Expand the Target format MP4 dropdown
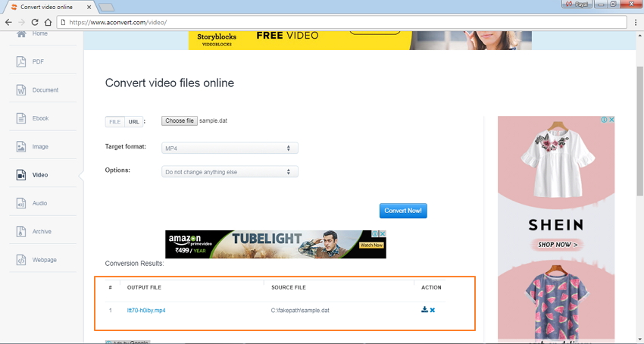 pos(230,149)
